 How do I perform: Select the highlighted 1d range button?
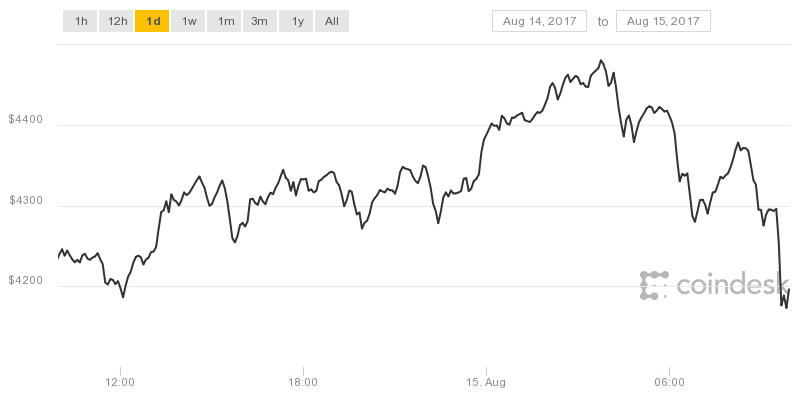click(x=152, y=21)
